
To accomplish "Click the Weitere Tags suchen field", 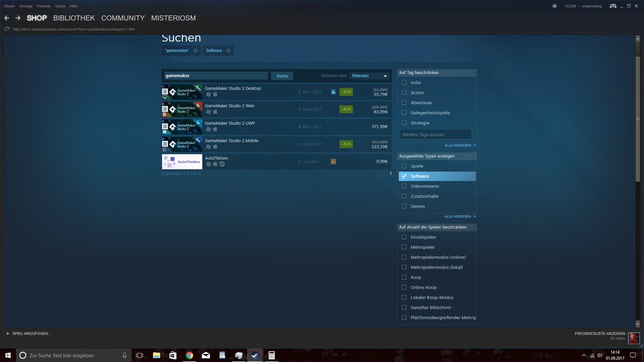I will coord(436,135).
